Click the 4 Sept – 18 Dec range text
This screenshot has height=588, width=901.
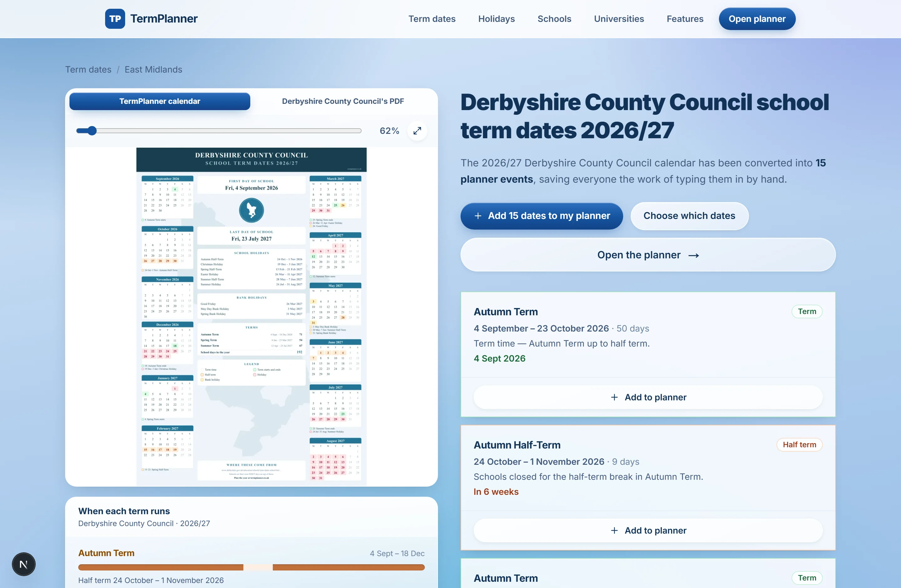coord(397,553)
